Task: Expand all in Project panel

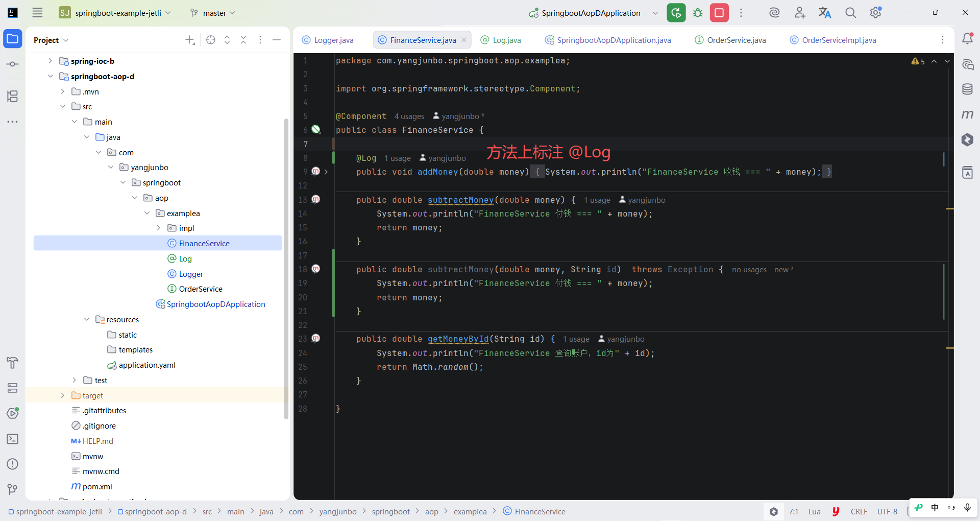Action: pos(227,40)
